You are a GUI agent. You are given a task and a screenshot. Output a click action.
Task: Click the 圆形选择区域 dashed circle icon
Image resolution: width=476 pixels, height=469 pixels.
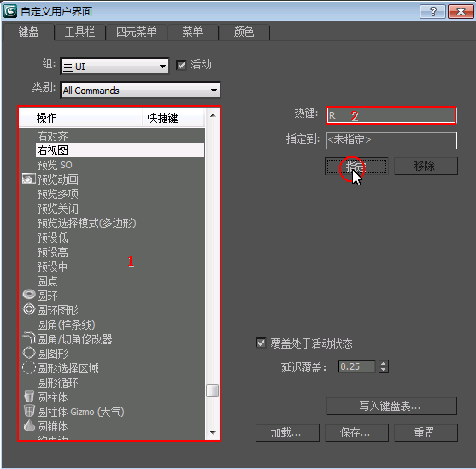point(29,367)
